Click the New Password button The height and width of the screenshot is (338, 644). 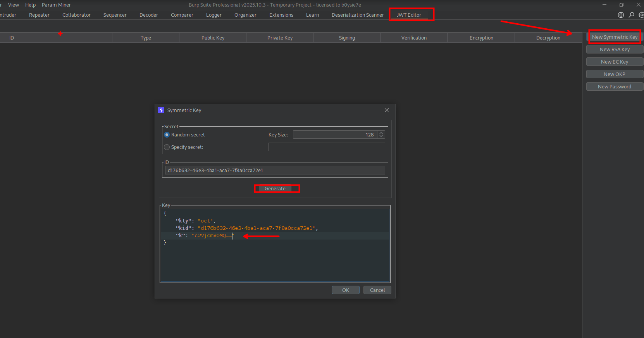[615, 87]
